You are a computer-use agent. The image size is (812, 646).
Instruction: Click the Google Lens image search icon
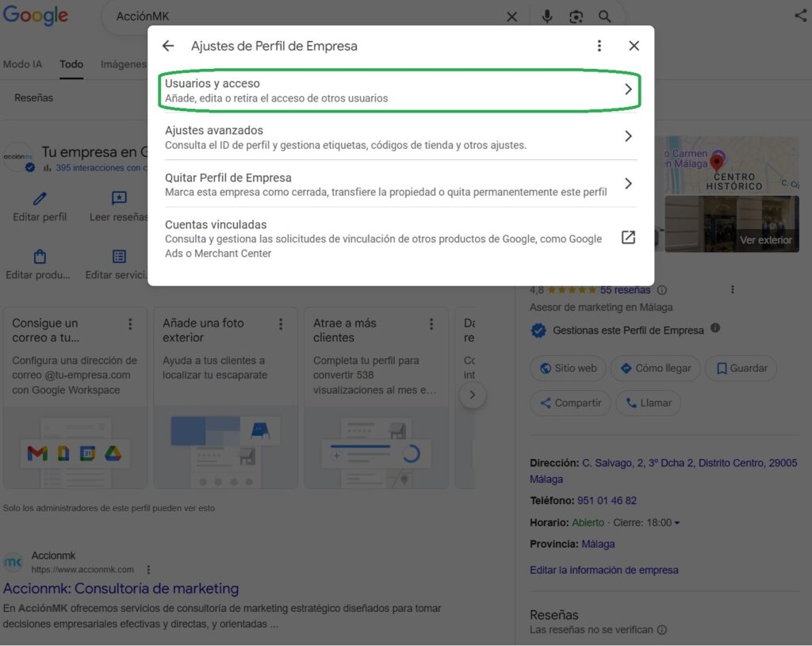click(576, 17)
